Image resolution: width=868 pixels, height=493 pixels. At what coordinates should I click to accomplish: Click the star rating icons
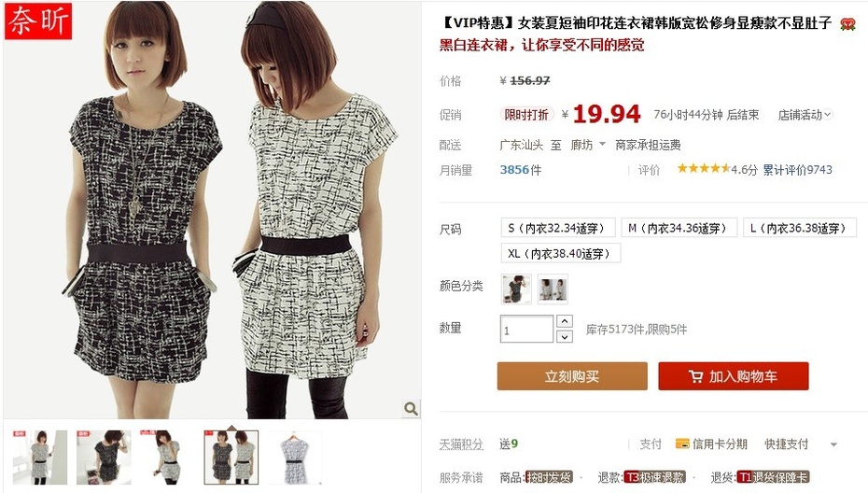[704, 168]
